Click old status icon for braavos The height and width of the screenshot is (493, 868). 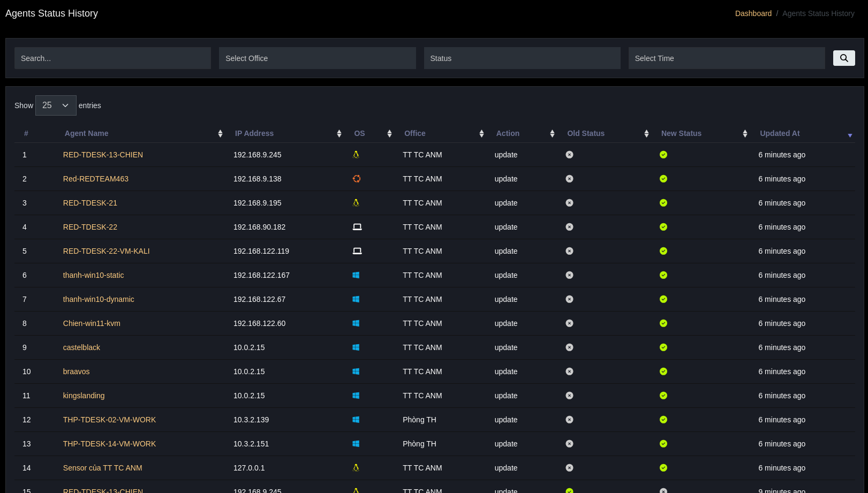click(569, 371)
